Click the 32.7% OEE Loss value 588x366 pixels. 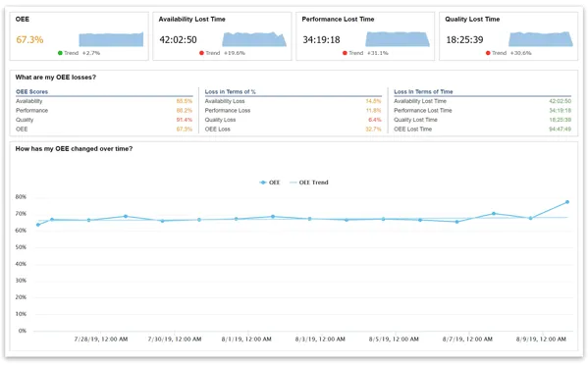373,129
